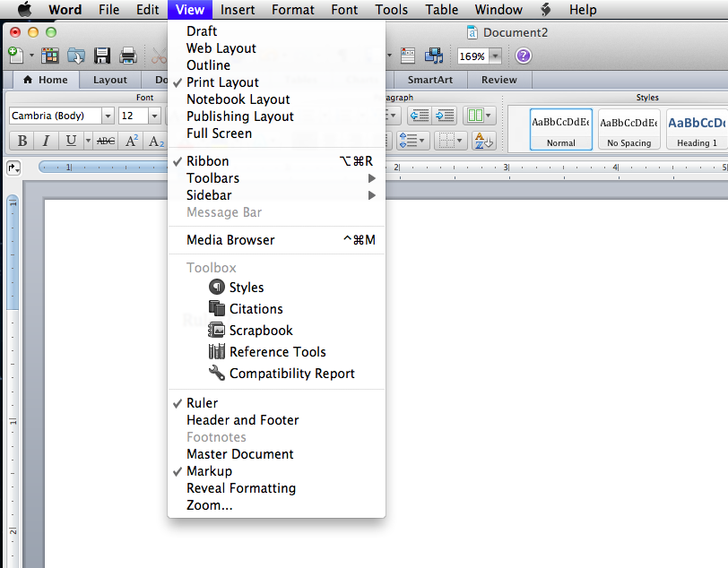Open the New document dropdown arrow

point(31,56)
